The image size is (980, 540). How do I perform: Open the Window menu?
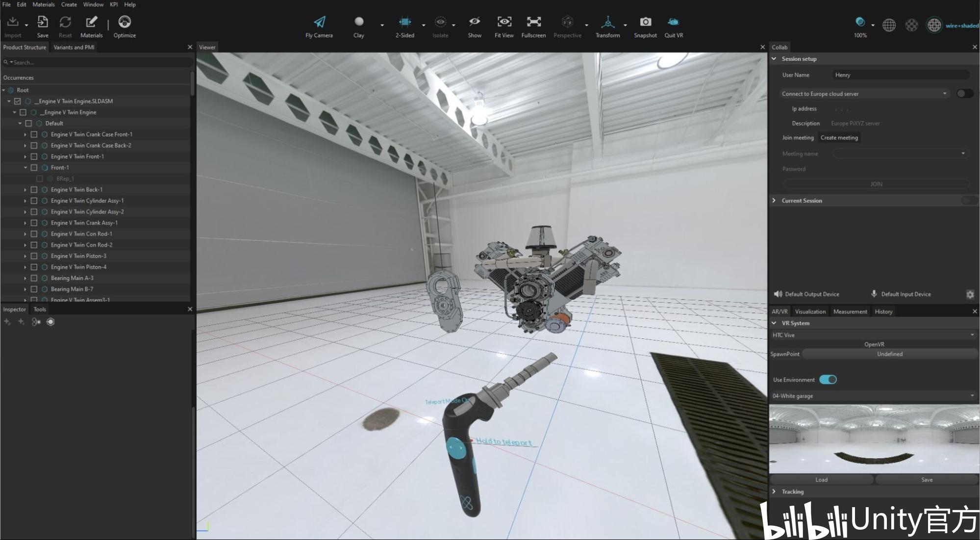coord(93,4)
